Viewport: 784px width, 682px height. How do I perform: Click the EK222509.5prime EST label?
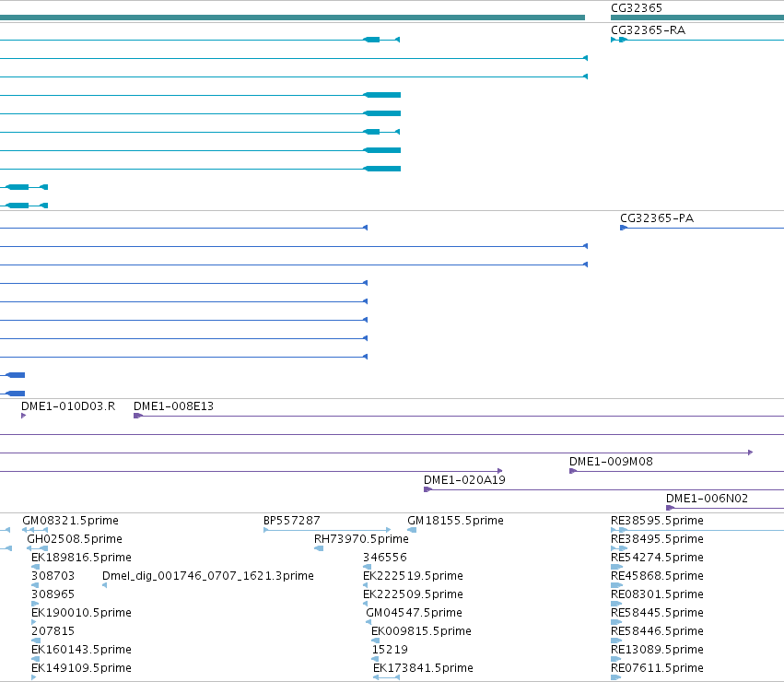(x=413, y=594)
